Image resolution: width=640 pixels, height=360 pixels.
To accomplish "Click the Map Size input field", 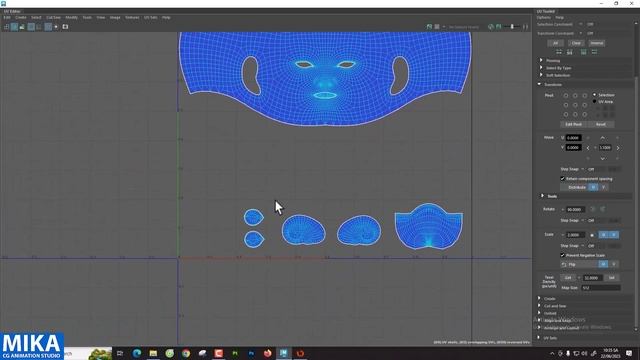I will tap(601, 288).
